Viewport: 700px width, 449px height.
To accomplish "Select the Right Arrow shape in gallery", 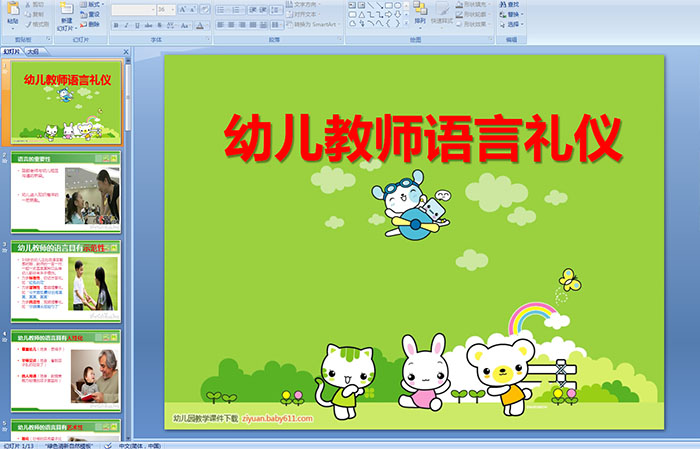I will pos(388,14).
